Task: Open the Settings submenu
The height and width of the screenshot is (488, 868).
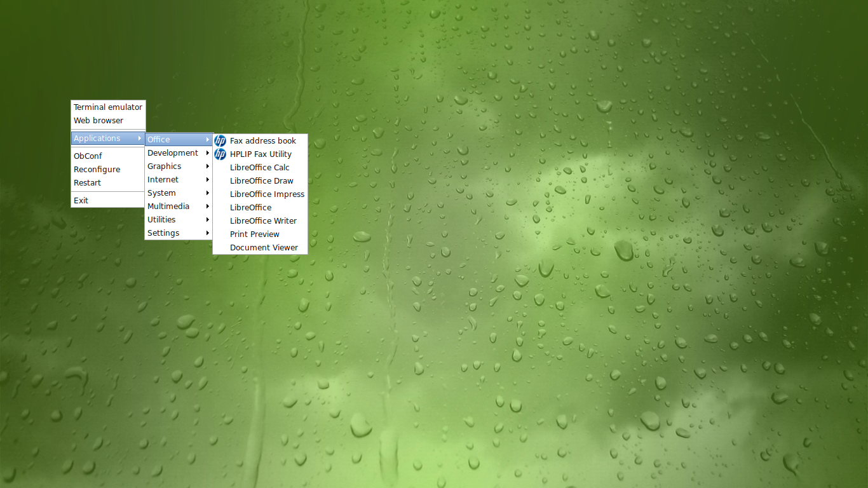Action: [x=179, y=233]
